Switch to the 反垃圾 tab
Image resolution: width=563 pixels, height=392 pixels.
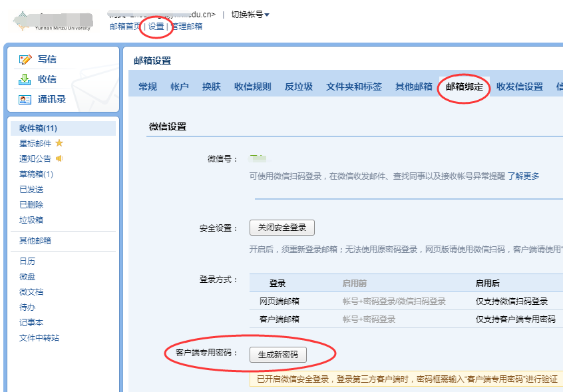(299, 87)
